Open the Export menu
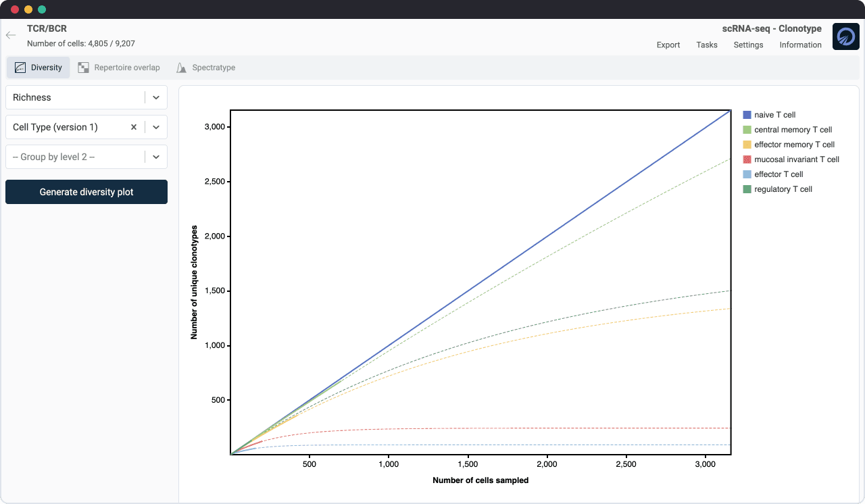 [668, 45]
